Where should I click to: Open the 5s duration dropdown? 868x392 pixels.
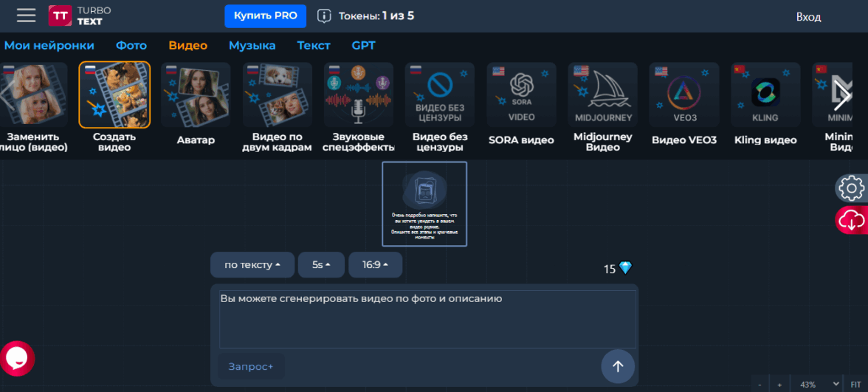pyautogui.click(x=321, y=264)
